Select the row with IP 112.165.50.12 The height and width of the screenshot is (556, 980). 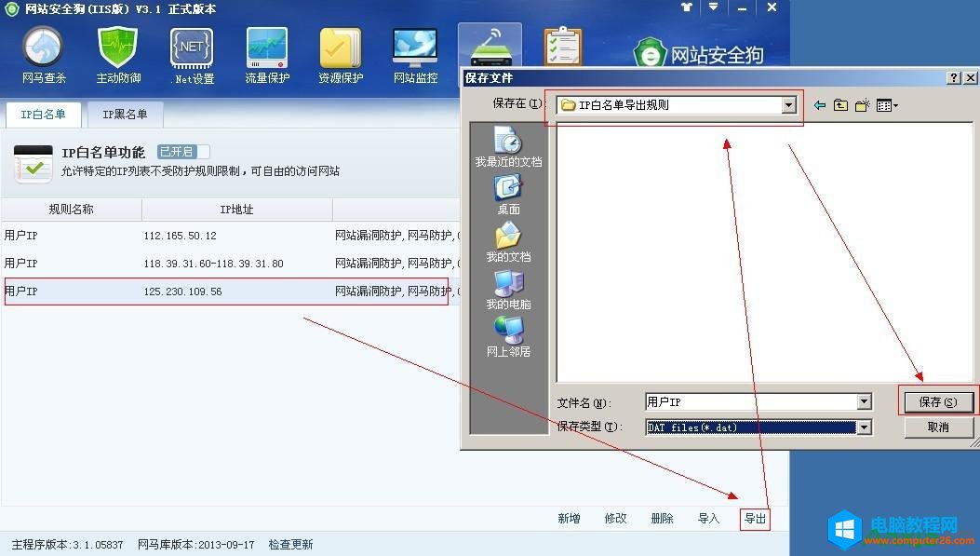tap(230, 236)
